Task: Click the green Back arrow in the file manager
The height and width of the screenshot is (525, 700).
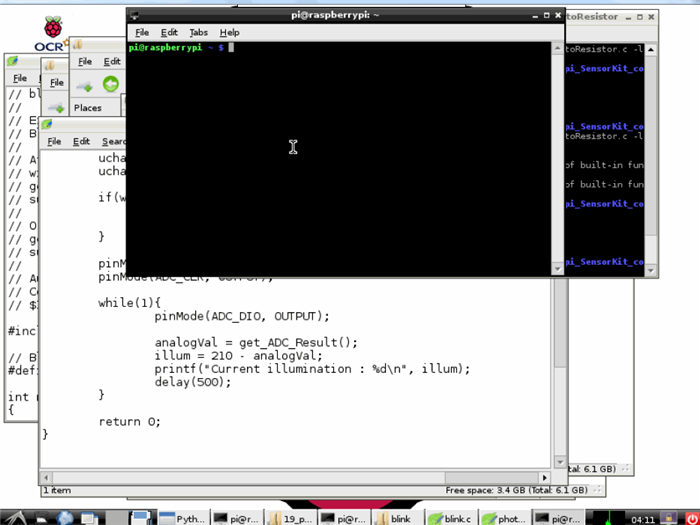Action: click(x=111, y=84)
